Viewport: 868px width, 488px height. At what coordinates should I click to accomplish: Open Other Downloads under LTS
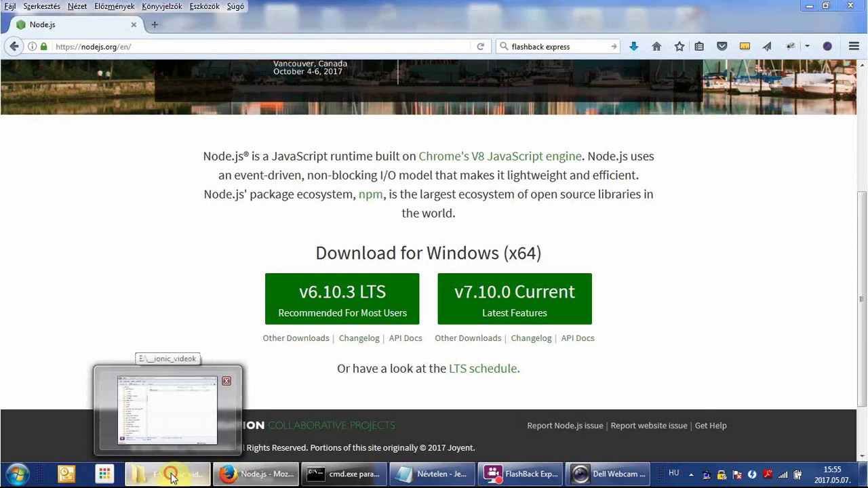[x=296, y=338]
